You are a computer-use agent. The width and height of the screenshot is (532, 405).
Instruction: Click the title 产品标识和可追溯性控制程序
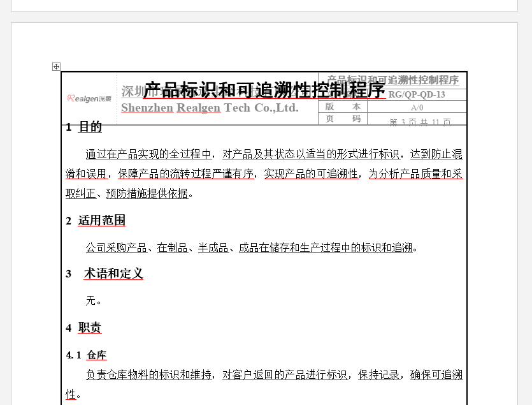click(264, 90)
